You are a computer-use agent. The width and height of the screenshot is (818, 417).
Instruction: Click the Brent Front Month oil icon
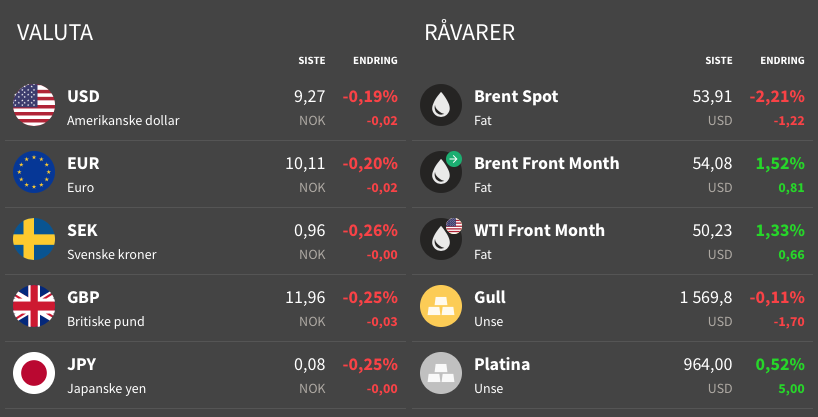point(441,172)
